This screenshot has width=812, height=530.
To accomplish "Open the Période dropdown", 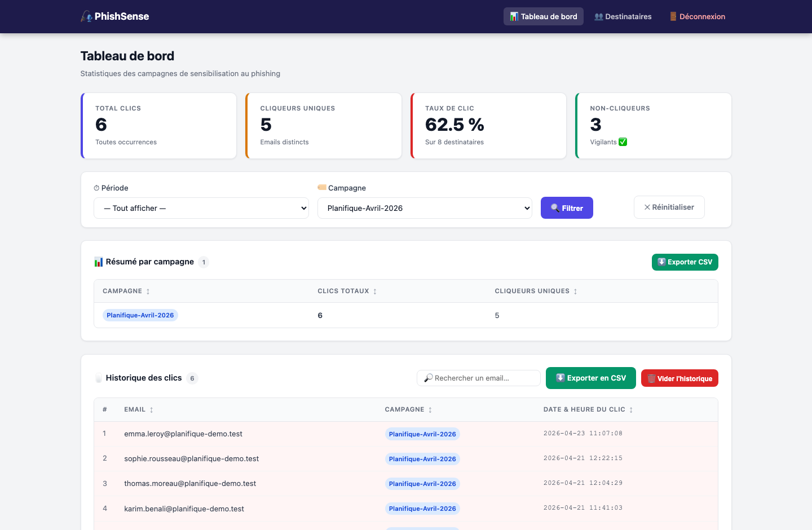I will [201, 208].
